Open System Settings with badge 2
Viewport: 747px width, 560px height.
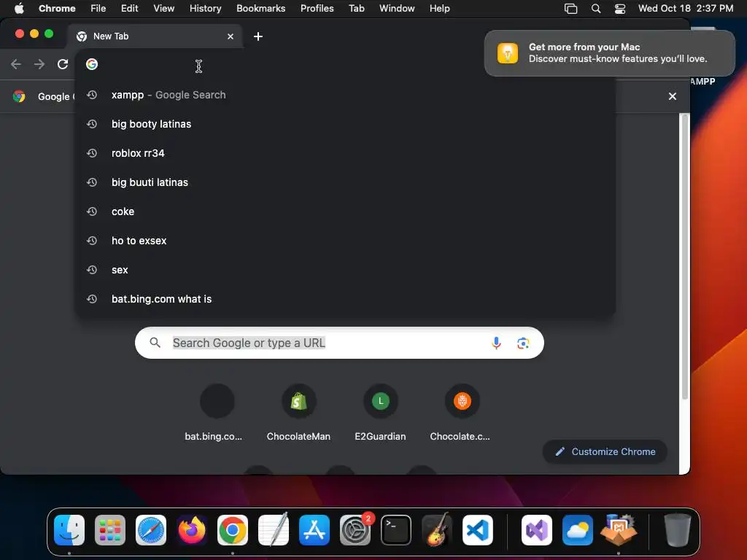pos(355,530)
